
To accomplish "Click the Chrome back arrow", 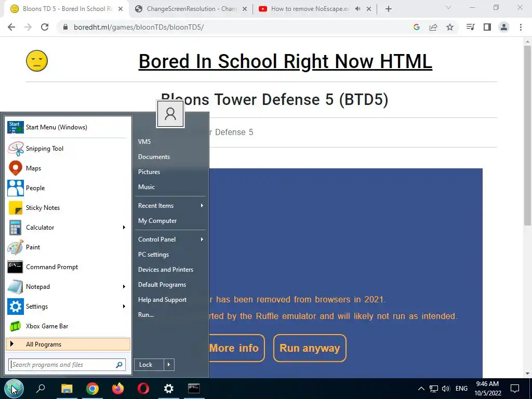I will 11,27.
